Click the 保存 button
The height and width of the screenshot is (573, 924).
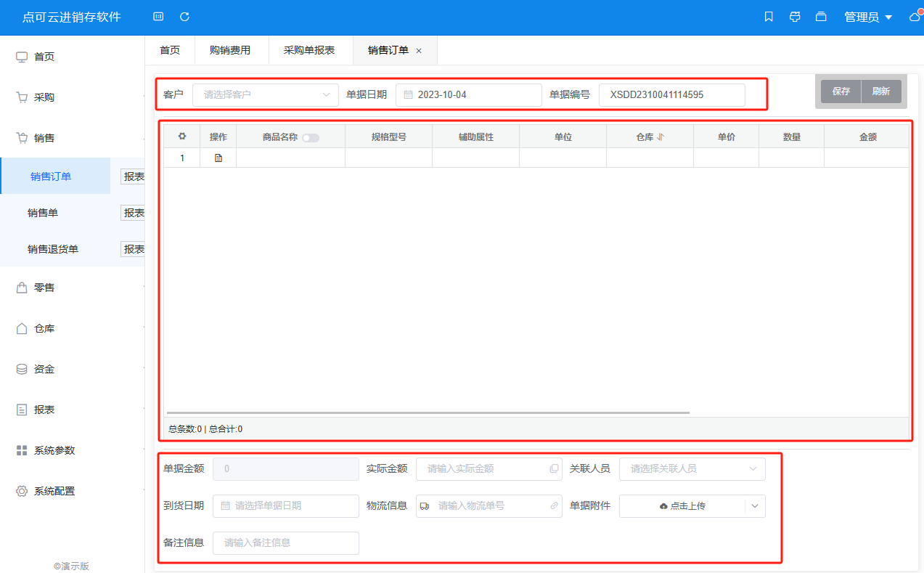[x=841, y=92]
